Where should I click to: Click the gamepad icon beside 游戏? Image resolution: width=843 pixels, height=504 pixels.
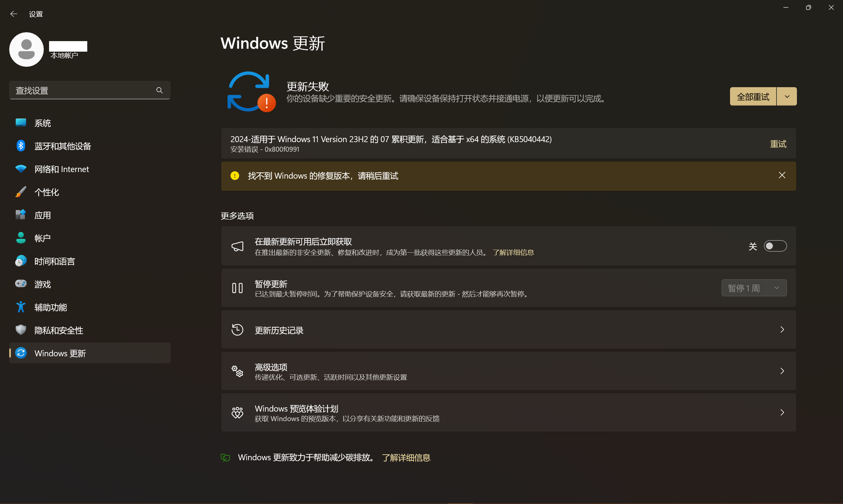tap(21, 284)
